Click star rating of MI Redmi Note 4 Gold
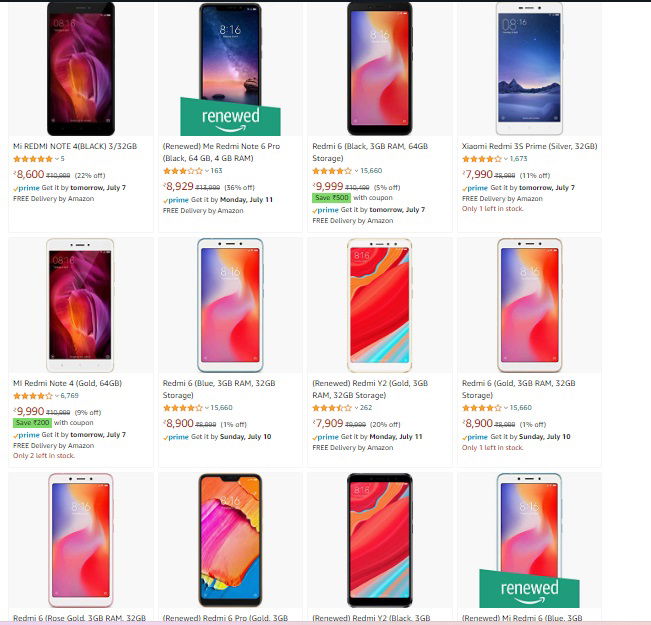 (x=32, y=396)
